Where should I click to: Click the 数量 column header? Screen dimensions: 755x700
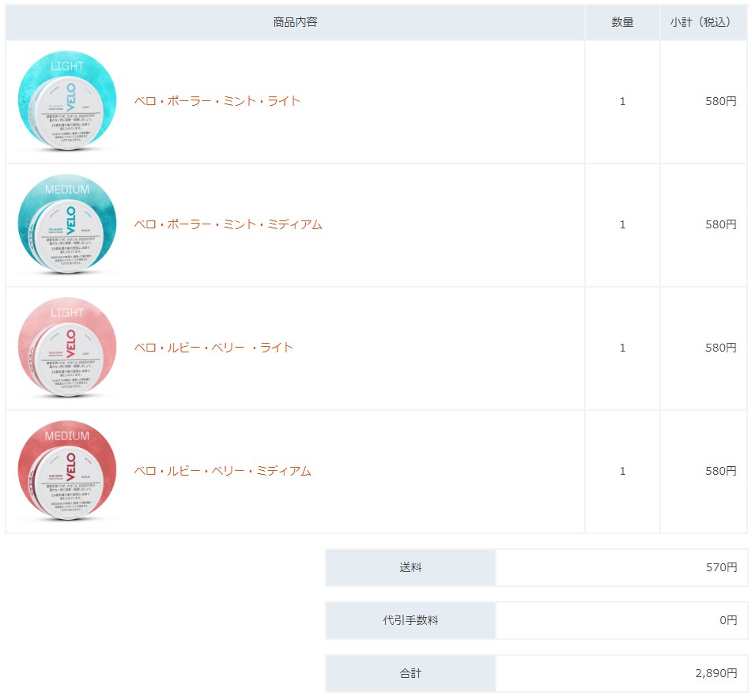(x=622, y=22)
